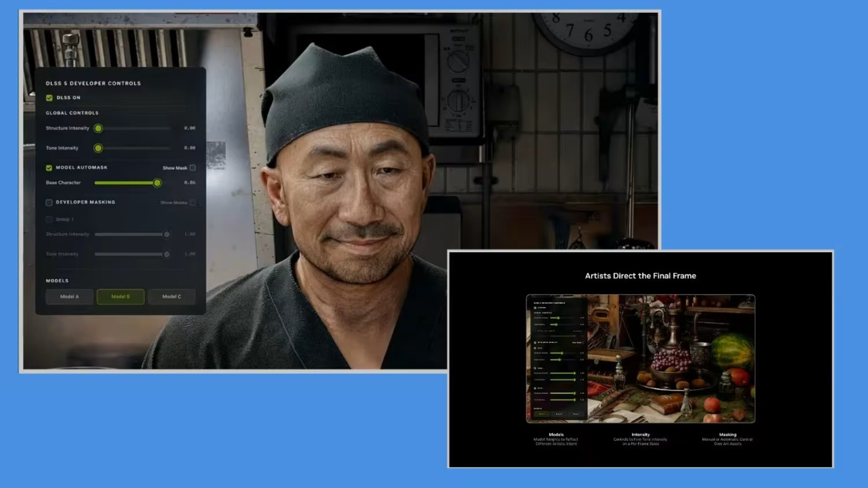The width and height of the screenshot is (868, 488).
Task: Click the global Tone Intensity slider handle
Action: click(x=98, y=148)
